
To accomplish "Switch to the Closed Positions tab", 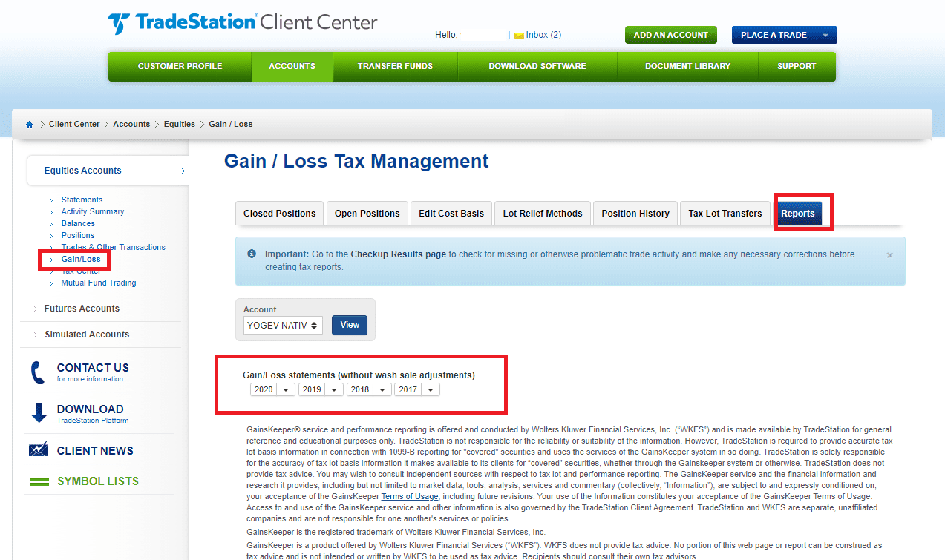I will pos(279,214).
